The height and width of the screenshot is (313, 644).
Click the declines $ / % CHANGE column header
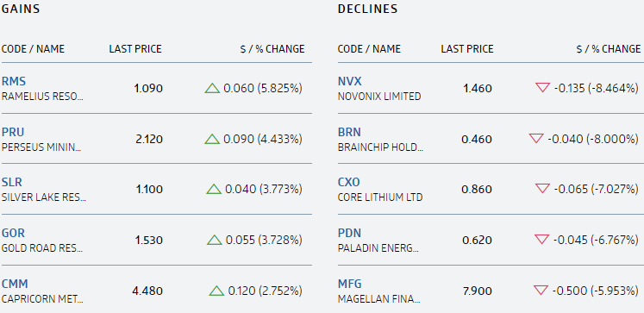(x=609, y=49)
